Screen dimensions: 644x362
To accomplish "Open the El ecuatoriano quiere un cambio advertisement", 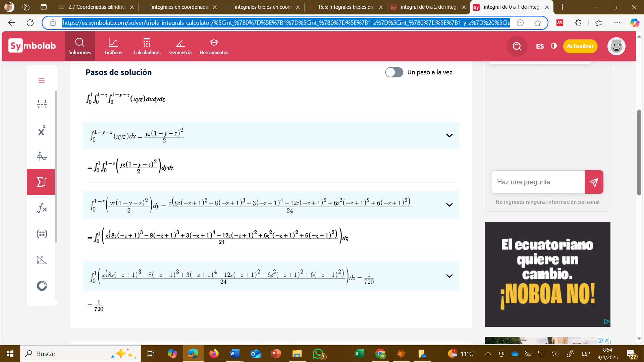I will [547, 274].
